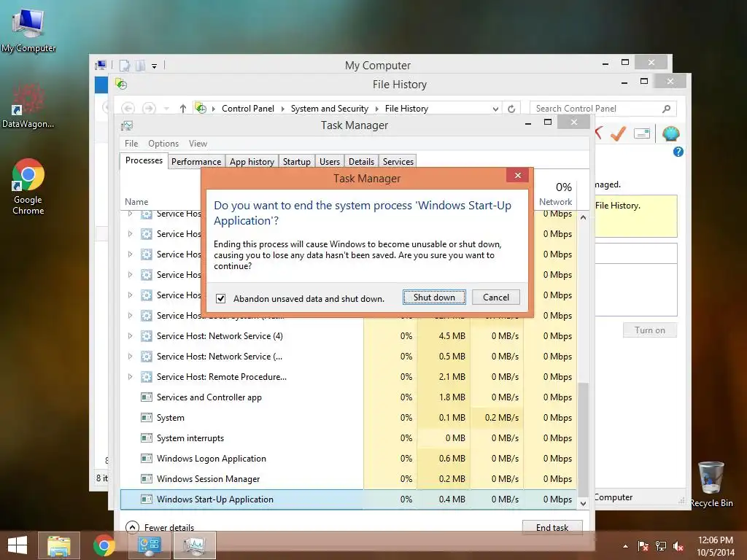
Task: Open My Computer quick access toolbar dropdown
Action: click(155, 66)
